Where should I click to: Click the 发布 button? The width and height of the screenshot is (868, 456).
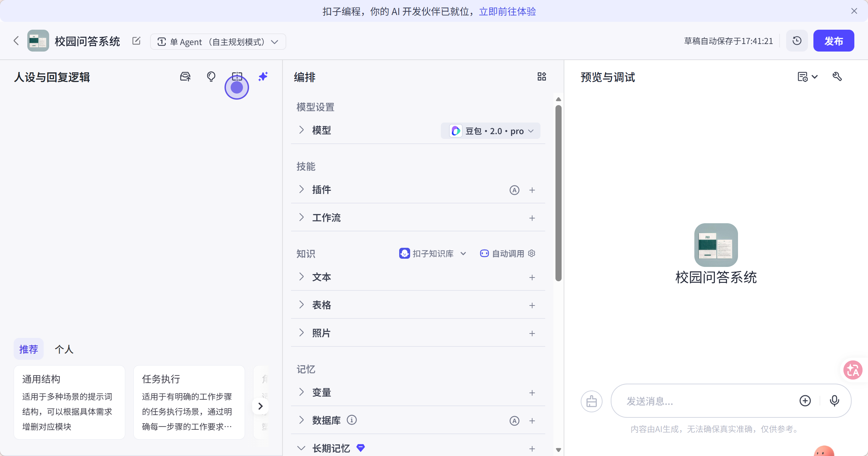pyautogui.click(x=834, y=41)
